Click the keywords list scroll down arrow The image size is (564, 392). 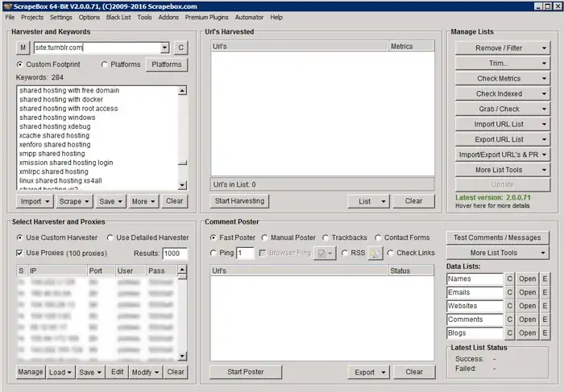[182, 185]
